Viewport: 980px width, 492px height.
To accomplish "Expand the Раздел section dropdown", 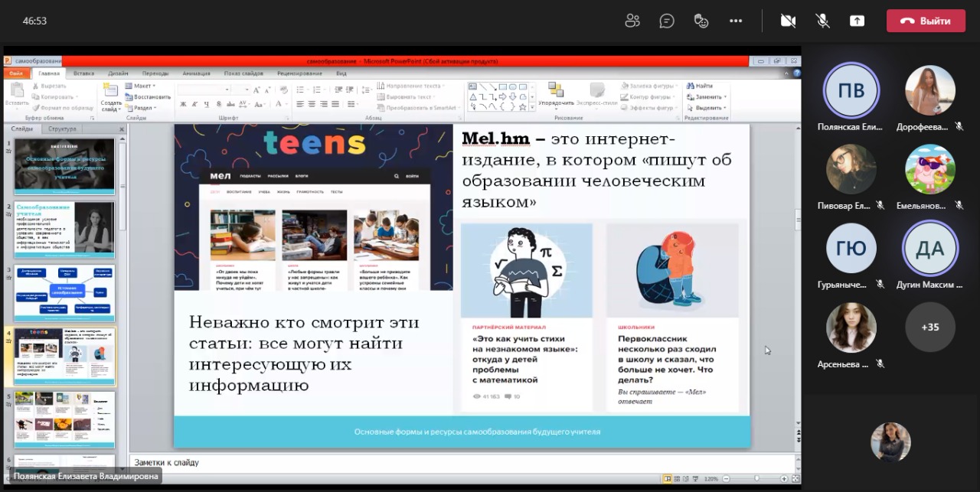I will (x=142, y=108).
